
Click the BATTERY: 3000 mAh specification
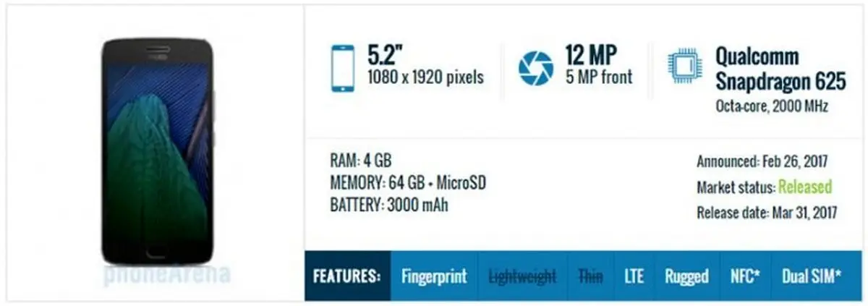388,205
